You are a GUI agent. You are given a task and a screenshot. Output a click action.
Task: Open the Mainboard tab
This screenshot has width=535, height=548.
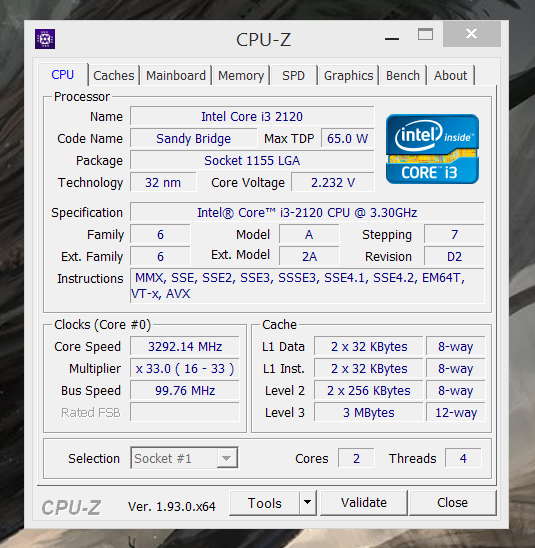click(176, 75)
